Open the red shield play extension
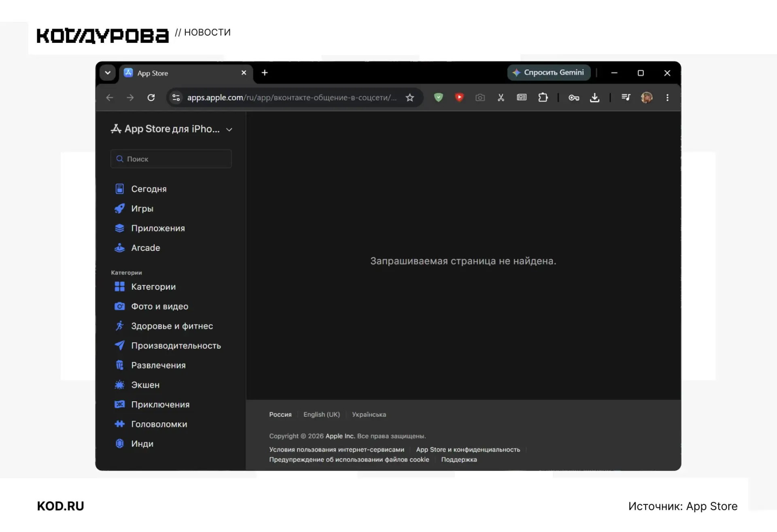Image resolution: width=777 pixels, height=532 pixels. 459,97
